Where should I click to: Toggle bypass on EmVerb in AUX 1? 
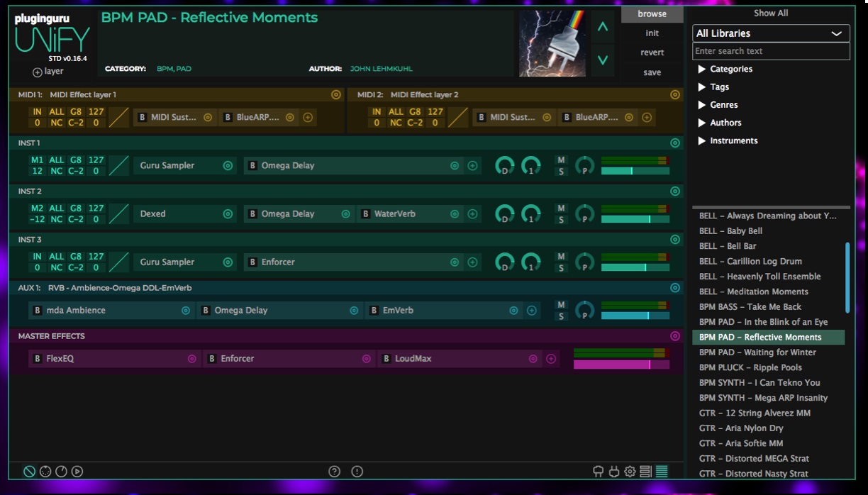click(374, 310)
